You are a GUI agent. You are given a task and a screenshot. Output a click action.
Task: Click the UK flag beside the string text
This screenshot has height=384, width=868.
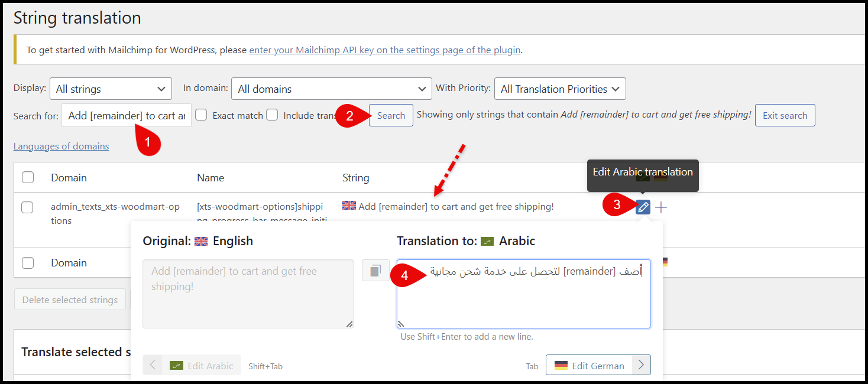click(349, 206)
